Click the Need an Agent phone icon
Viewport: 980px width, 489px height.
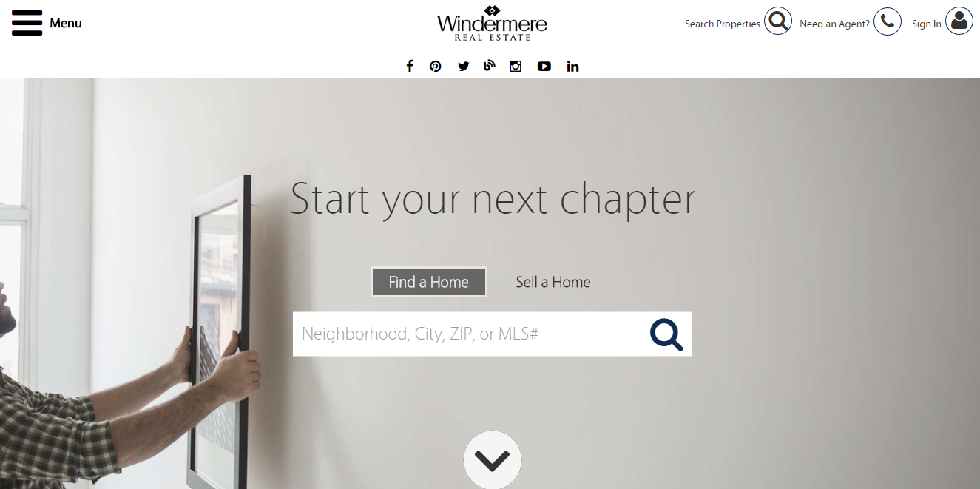coord(888,21)
